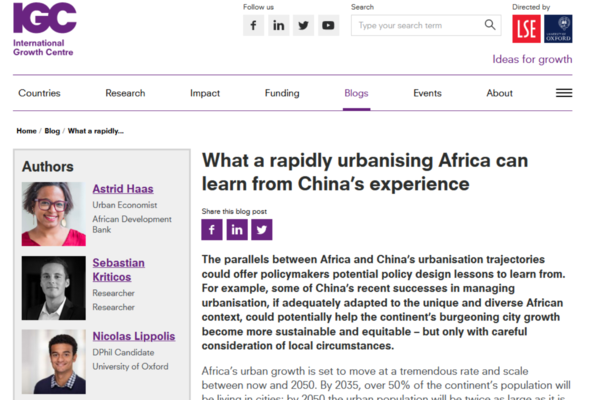The image size is (600, 400).
Task: Open the Funding menu
Action: click(x=282, y=93)
